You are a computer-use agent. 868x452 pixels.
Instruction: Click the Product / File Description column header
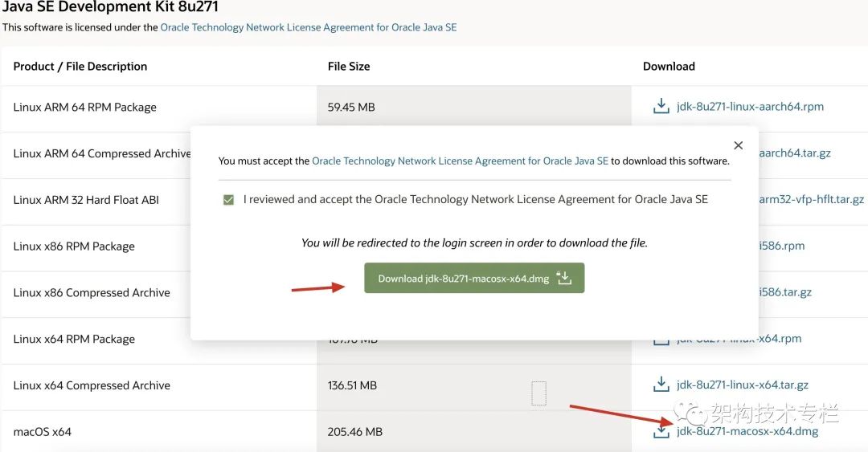pyautogui.click(x=80, y=67)
